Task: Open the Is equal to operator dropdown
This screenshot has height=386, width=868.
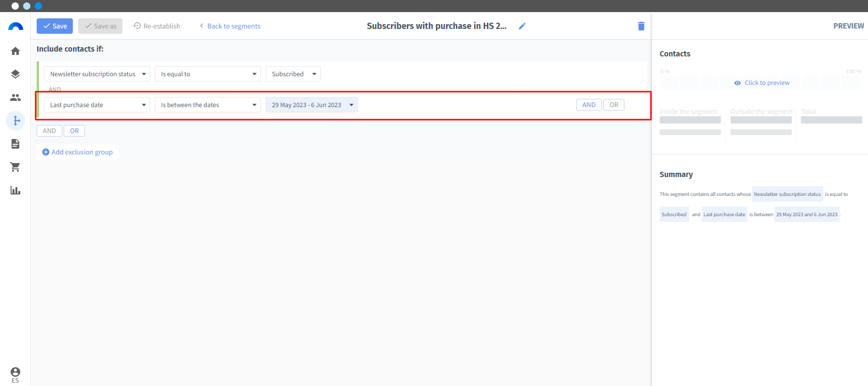Action: tap(208, 74)
